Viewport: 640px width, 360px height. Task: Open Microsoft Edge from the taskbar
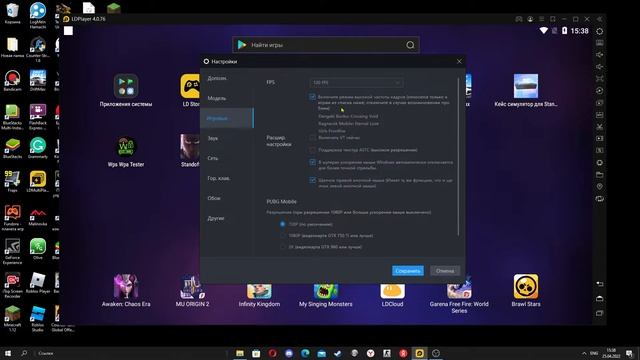pos(305,353)
